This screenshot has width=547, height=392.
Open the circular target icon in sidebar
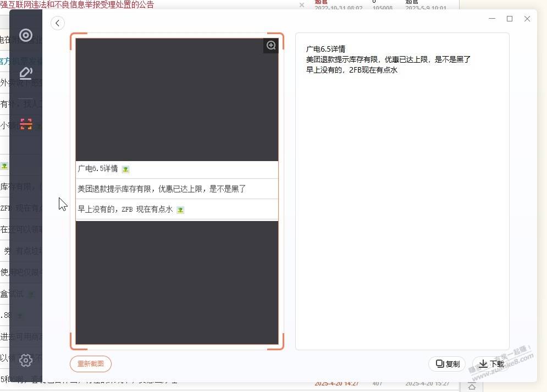26,35
